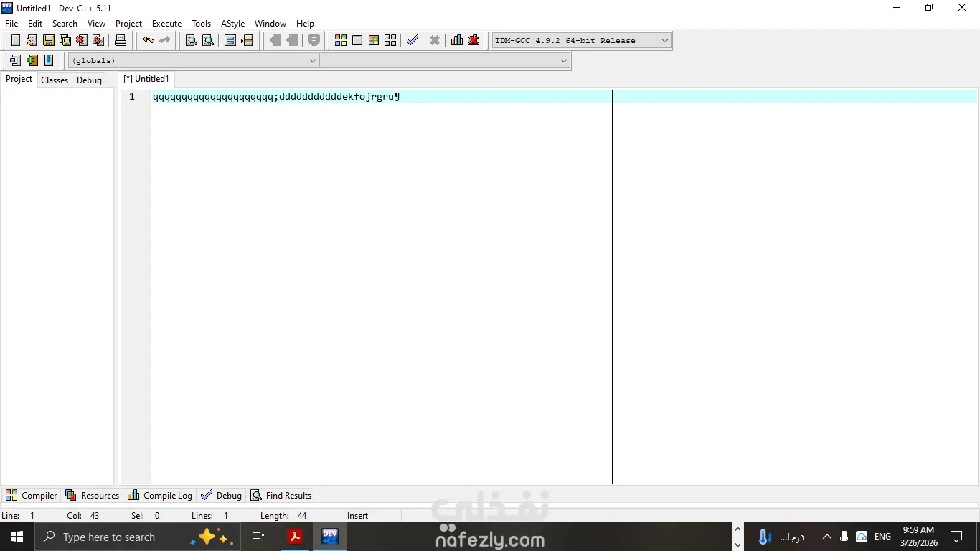Open the AStyle menu
The height and width of the screenshot is (551, 980).
[233, 24]
